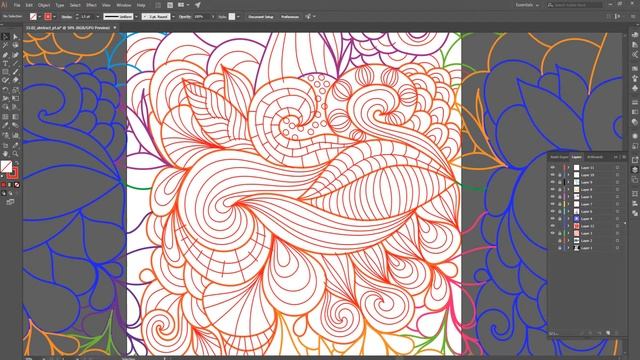Hide Layer 3 using its eye icon
This screenshot has height=360, width=640.
(x=552, y=233)
